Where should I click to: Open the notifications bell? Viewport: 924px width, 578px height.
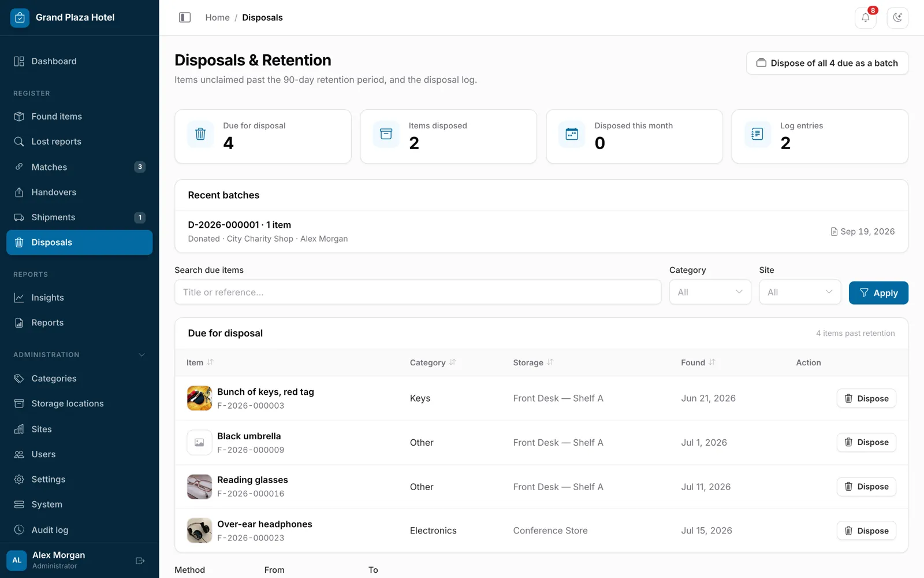coord(865,17)
